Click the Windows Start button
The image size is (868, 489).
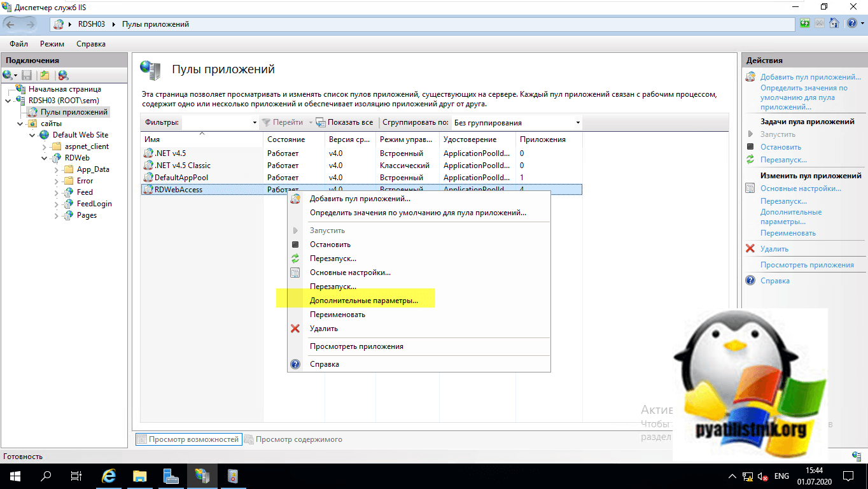pyautogui.click(x=15, y=476)
